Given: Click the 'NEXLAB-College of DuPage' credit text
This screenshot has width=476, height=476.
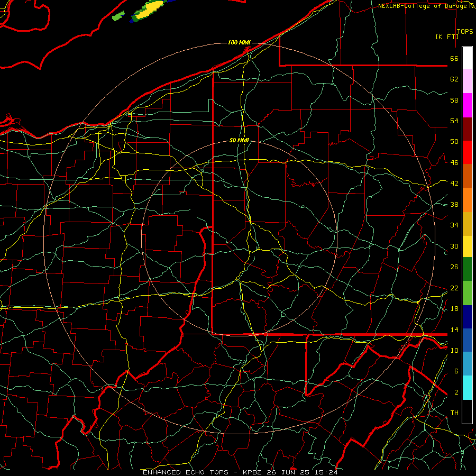Looking at the screenshot, I should click(x=424, y=6).
